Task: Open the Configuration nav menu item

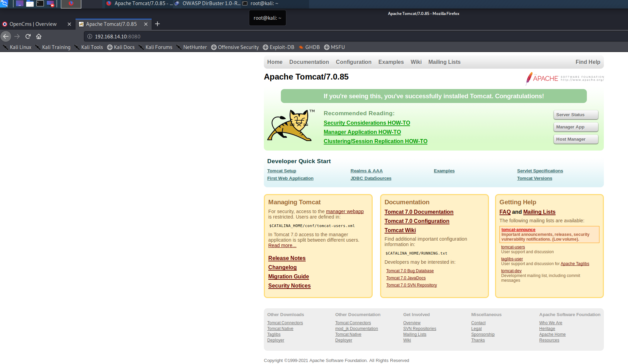Action: click(354, 62)
